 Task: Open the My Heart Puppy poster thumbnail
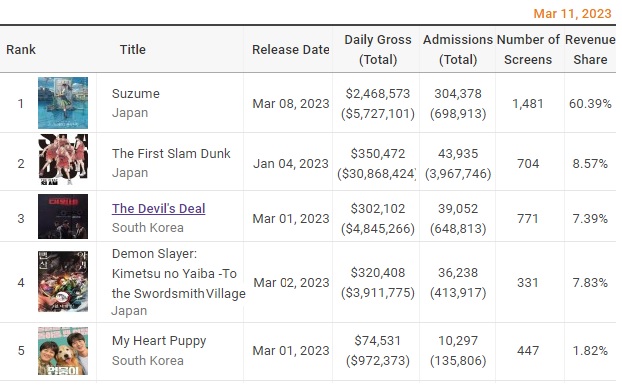tap(63, 351)
